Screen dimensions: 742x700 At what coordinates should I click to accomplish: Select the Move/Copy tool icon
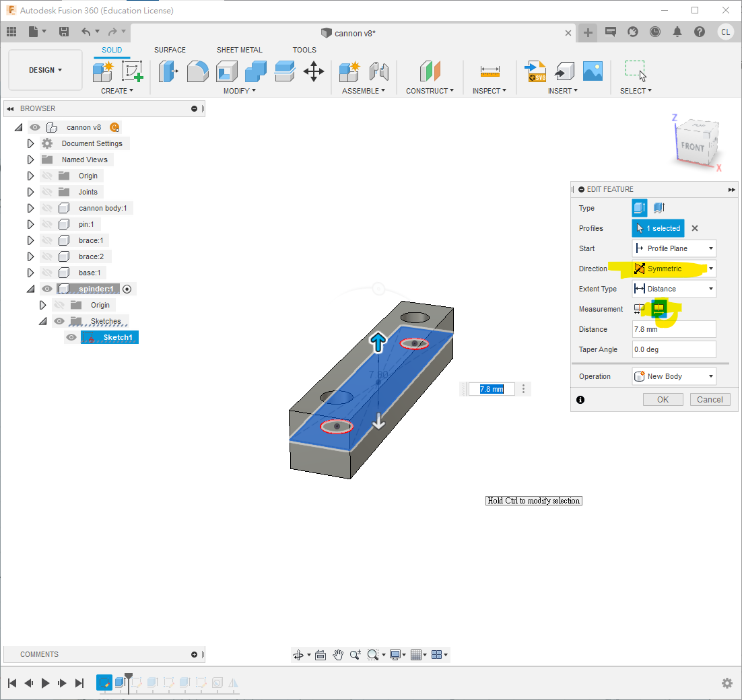coord(314,71)
